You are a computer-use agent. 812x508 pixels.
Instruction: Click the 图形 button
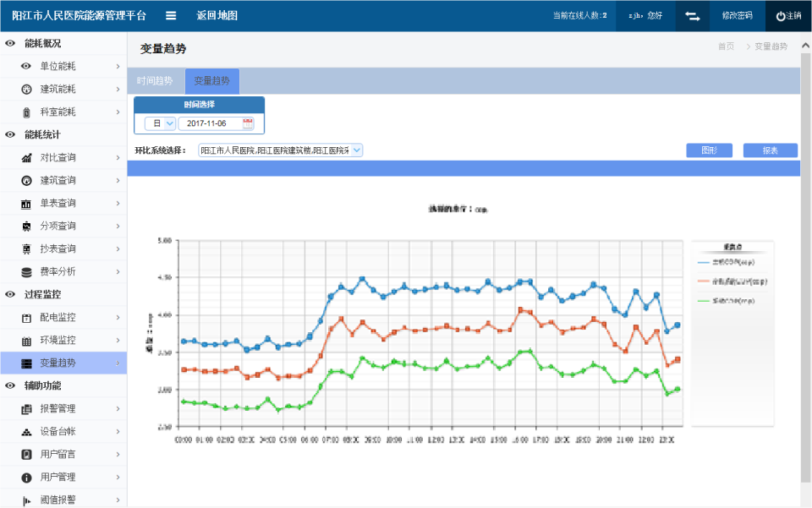[x=709, y=150]
